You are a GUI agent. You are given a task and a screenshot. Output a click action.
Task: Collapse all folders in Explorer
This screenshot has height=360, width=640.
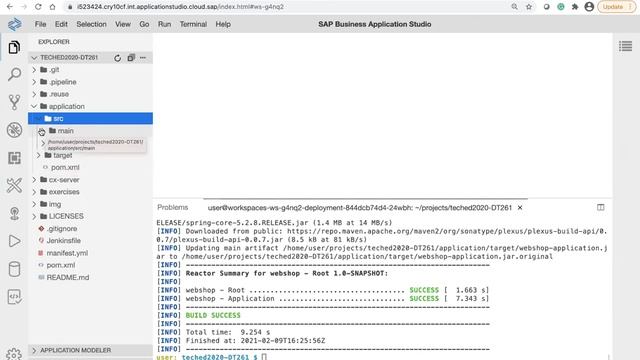coord(131,58)
